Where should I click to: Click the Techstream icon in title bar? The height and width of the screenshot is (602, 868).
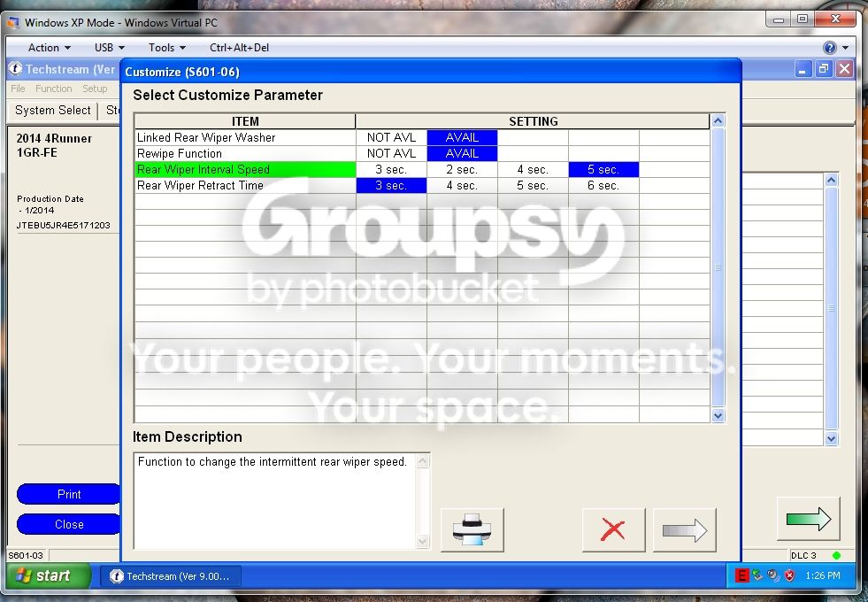click(15, 69)
